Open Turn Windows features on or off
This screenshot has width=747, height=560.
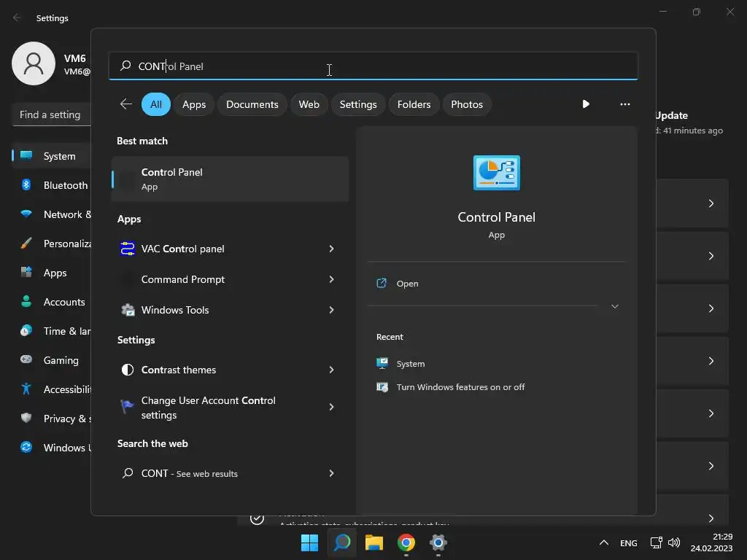[461, 386]
